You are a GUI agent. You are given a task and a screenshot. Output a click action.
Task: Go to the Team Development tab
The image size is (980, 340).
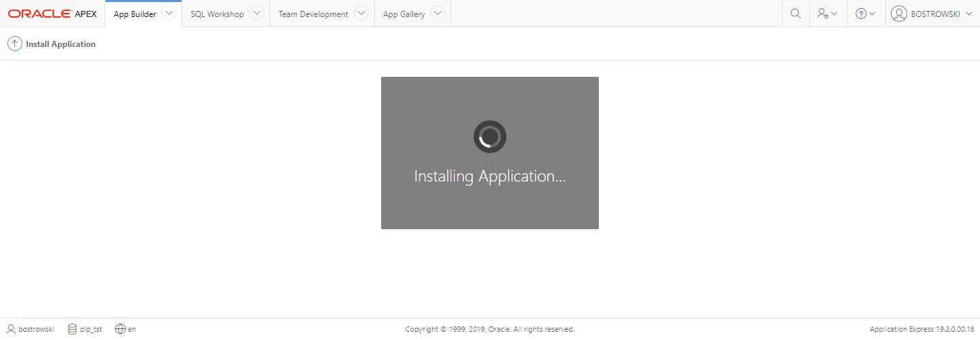point(313,14)
